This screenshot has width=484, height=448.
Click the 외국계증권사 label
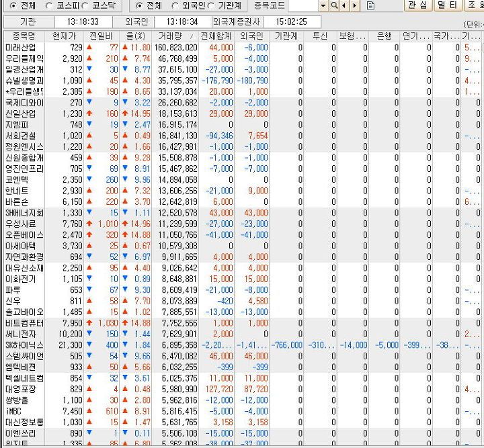click(x=237, y=22)
